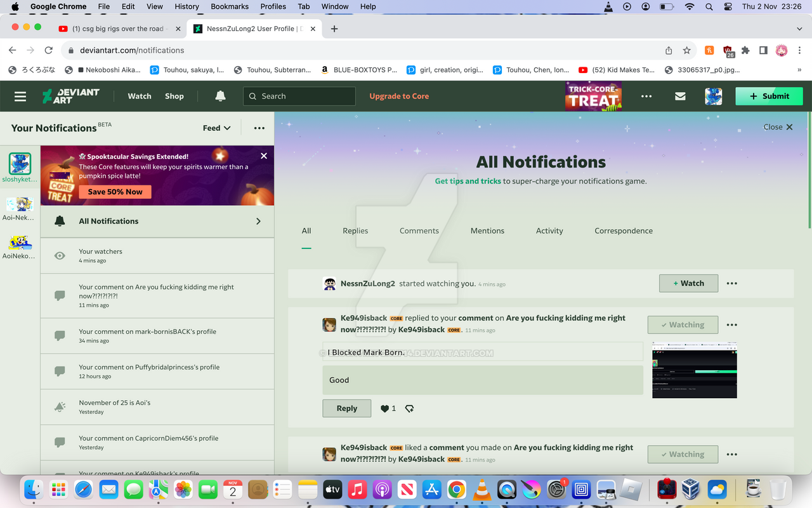Open the History menu in menu bar
The height and width of the screenshot is (508, 812).
(x=187, y=6)
